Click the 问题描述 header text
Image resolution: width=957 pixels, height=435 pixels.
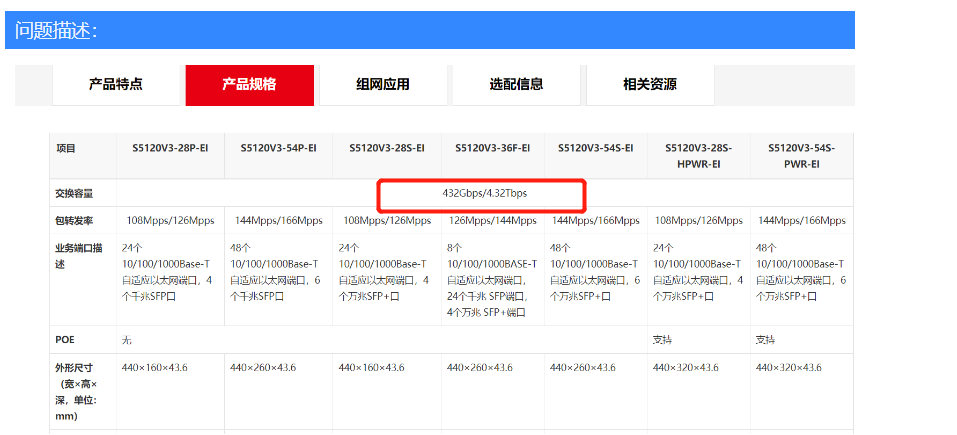56,31
